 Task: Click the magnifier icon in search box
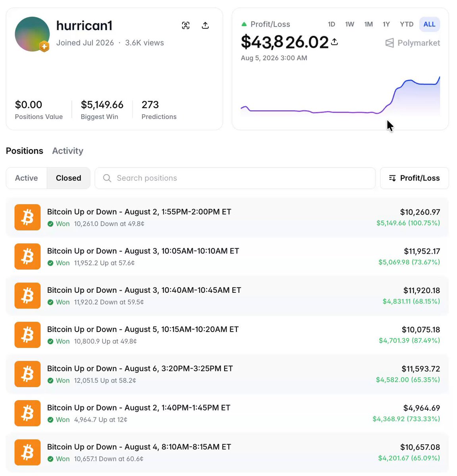pyautogui.click(x=107, y=178)
